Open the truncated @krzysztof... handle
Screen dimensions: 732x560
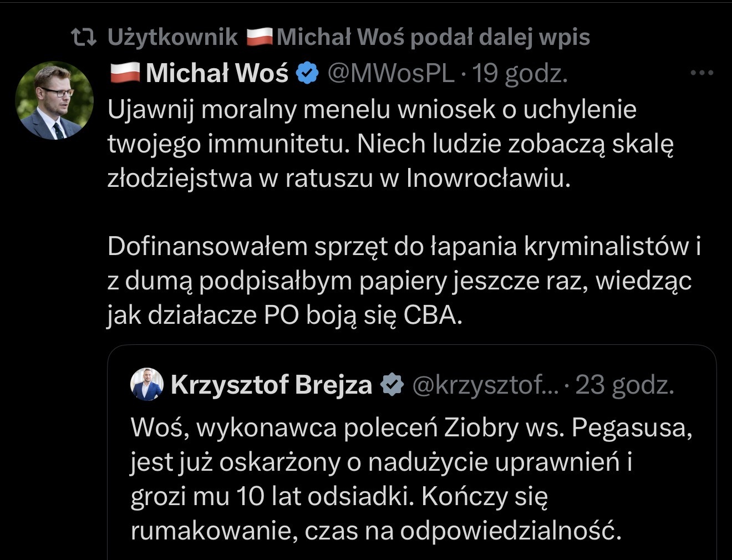coord(485,385)
